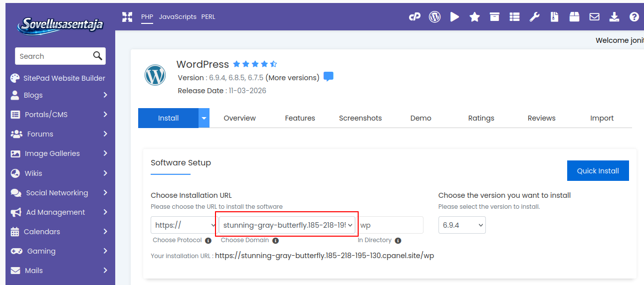Viewport: 644px width, 285px height.
Task: Open SitePad Website Builder in sidebar
Action: (64, 78)
